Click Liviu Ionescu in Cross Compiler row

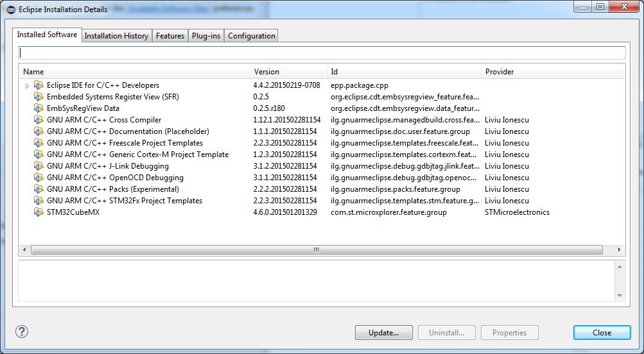[x=507, y=120]
